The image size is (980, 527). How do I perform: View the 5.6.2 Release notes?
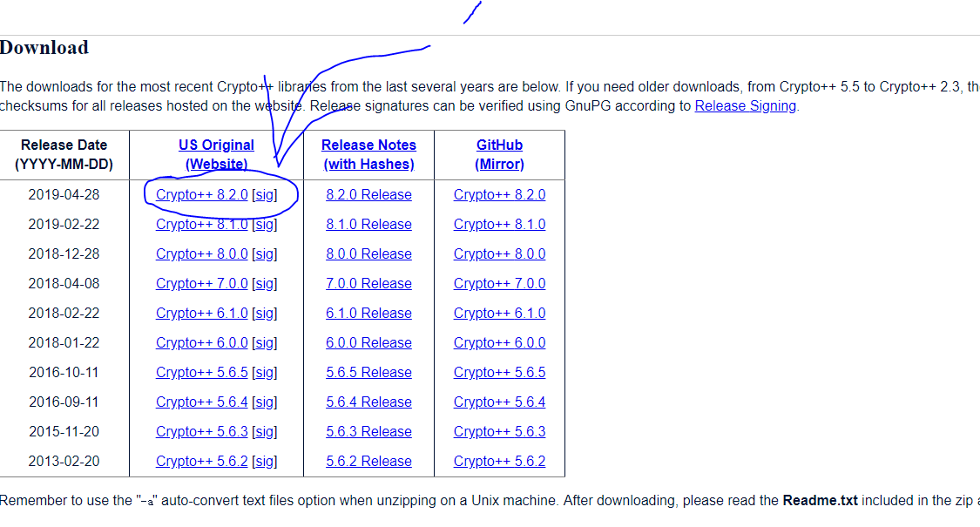click(368, 461)
